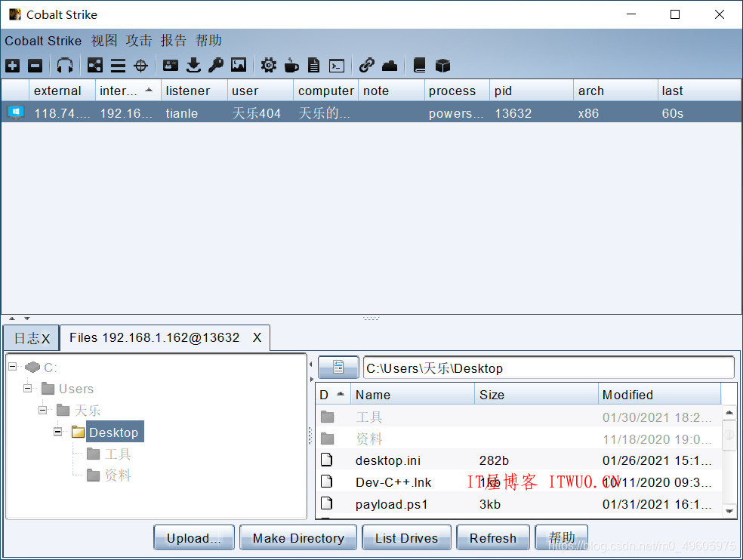
Task: Click file list scrollbar up arrow
Action: (729, 413)
